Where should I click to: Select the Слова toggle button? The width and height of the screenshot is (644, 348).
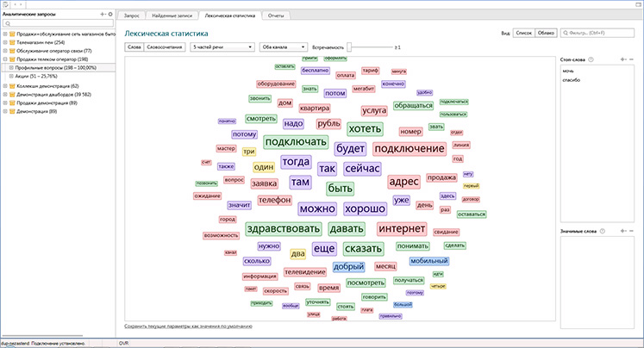[134, 47]
